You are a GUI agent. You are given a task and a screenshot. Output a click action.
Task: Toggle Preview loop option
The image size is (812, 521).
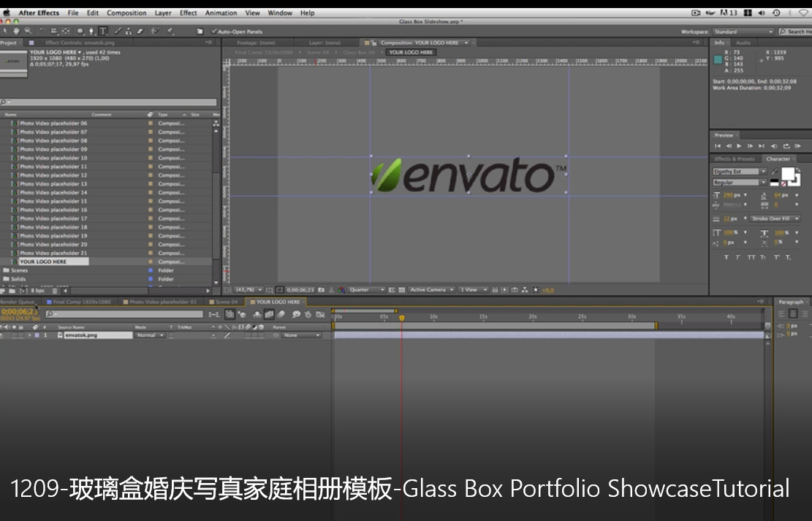pyautogui.click(x=786, y=146)
